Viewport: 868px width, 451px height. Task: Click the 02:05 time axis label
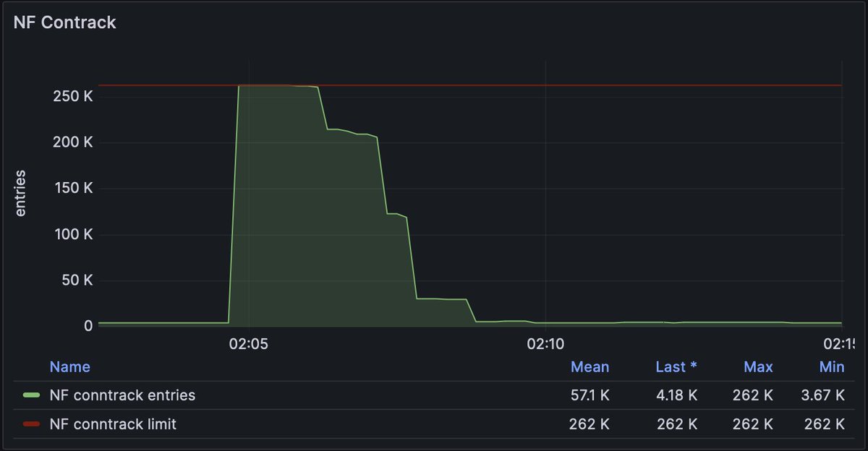coord(249,344)
